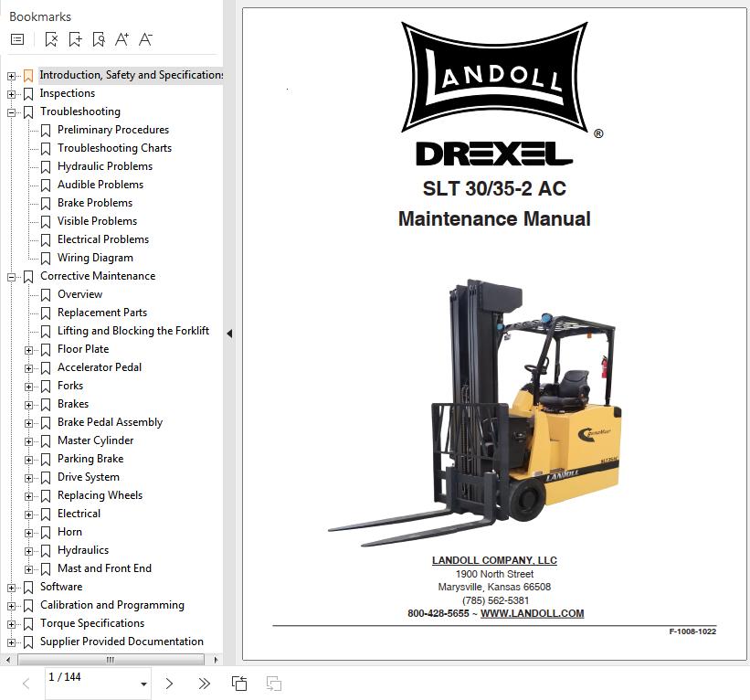Screen dimensions: 750x700
Task: Expand Introduction, Safety and Specifications bookmark
Action: (x=11, y=76)
